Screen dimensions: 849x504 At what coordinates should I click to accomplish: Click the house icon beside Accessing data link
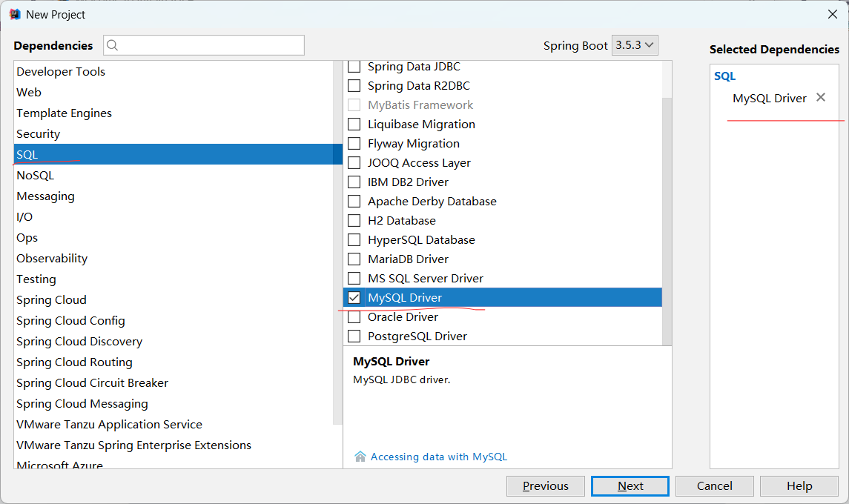point(360,457)
